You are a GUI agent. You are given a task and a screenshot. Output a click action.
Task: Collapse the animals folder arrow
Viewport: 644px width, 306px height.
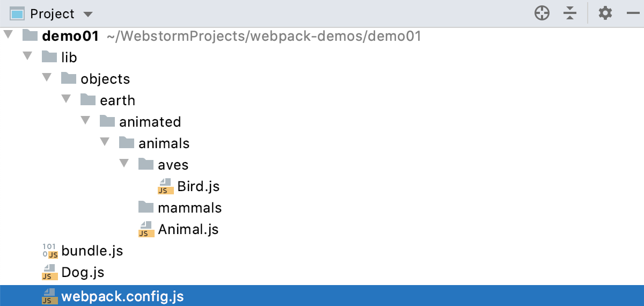click(105, 143)
